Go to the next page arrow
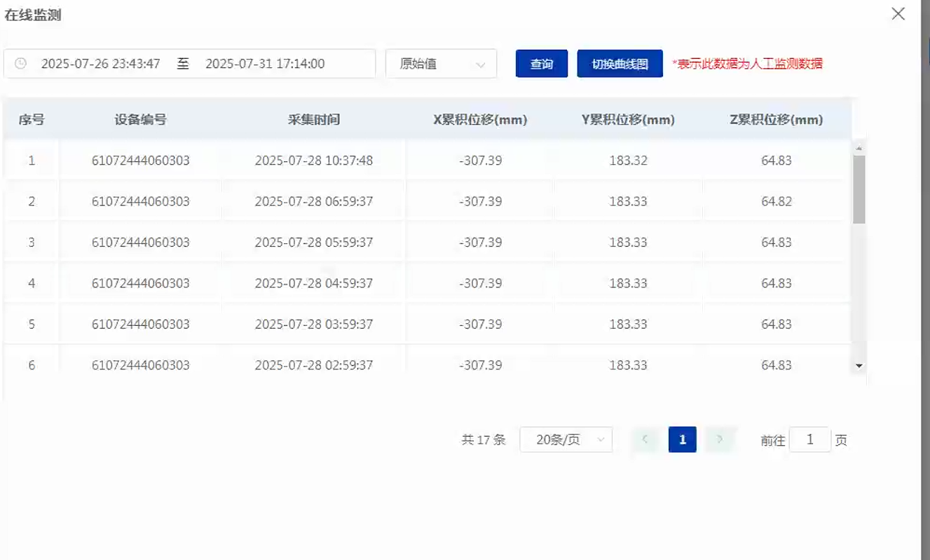Screen dimensions: 930x560 [720, 439]
